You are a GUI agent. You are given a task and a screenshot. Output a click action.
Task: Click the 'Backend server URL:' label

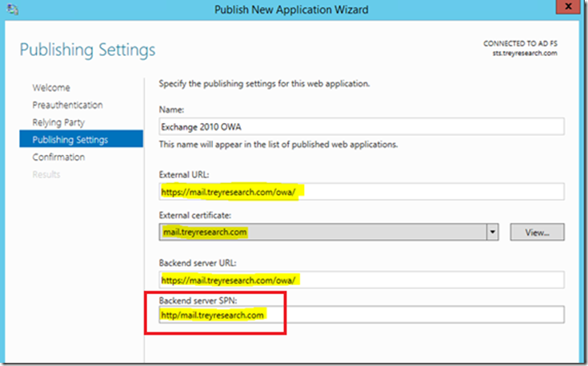click(198, 263)
